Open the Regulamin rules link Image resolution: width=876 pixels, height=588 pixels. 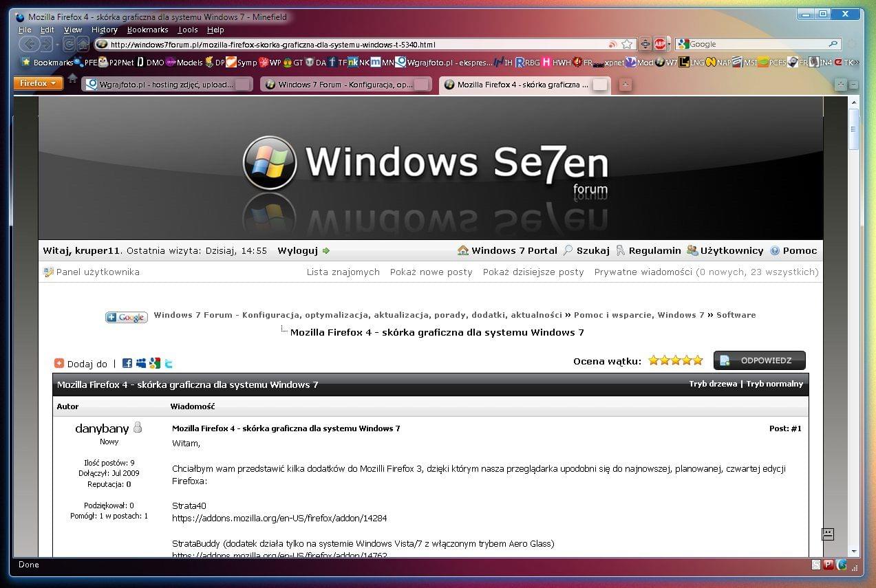[648, 251]
